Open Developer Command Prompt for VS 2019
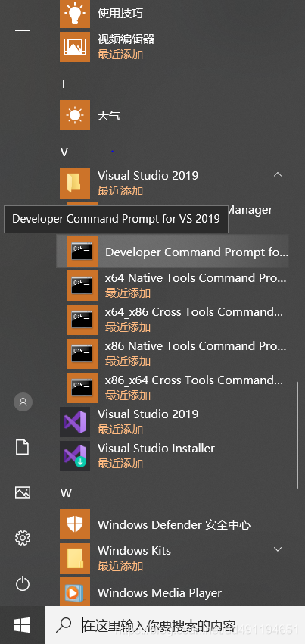This screenshot has height=644, width=305. (173, 252)
